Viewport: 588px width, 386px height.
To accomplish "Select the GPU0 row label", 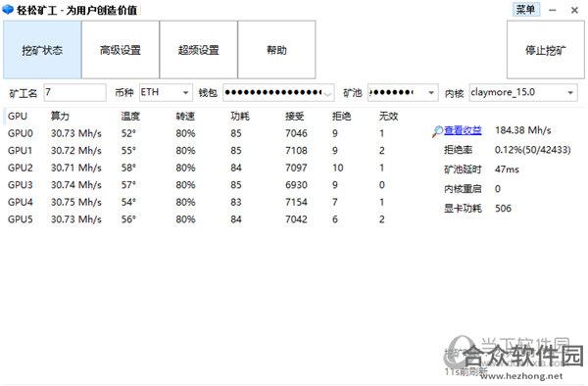I will coord(21,133).
